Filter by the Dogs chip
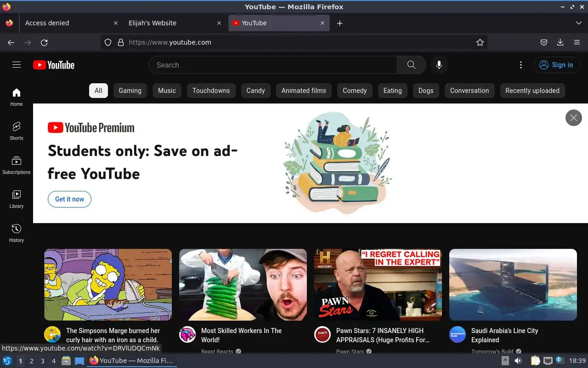The height and width of the screenshot is (368, 588). (x=426, y=91)
